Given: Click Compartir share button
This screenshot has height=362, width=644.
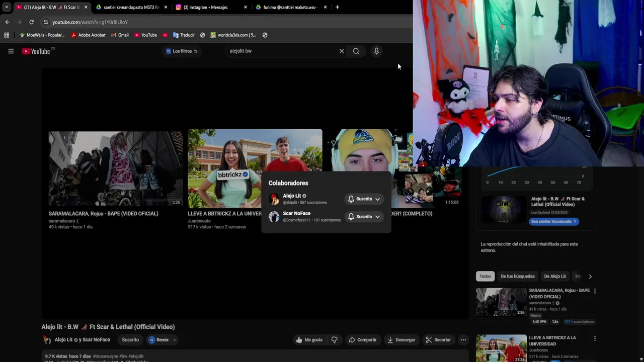Looking at the screenshot, I should point(362,340).
